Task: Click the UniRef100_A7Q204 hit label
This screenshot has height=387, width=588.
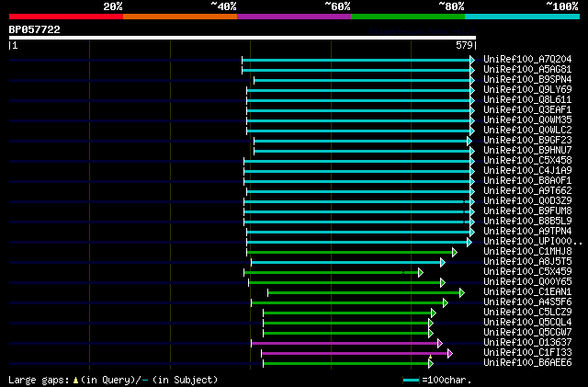Action: click(x=527, y=60)
